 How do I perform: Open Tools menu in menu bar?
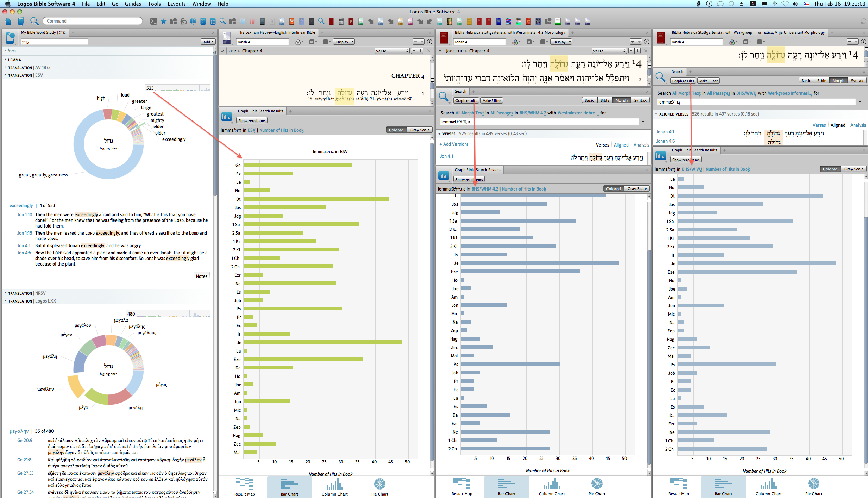tap(154, 4)
